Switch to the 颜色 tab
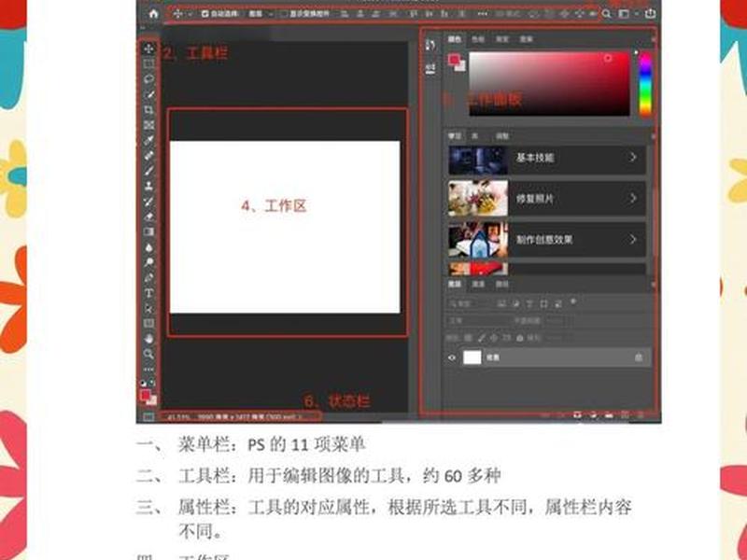This screenshot has height=560, width=747. click(455, 39)
